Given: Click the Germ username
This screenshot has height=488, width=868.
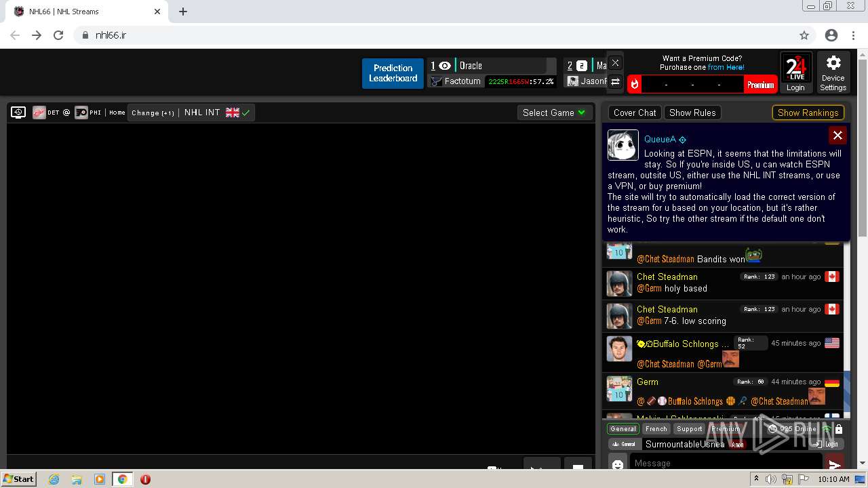Looking at the screenshot, I should (x=648, y=382).
